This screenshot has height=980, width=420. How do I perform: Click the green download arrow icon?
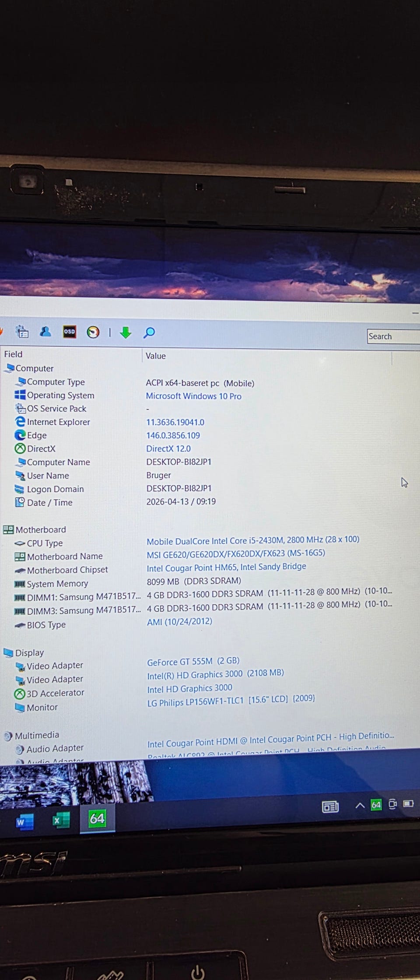[x=126, y=332]
